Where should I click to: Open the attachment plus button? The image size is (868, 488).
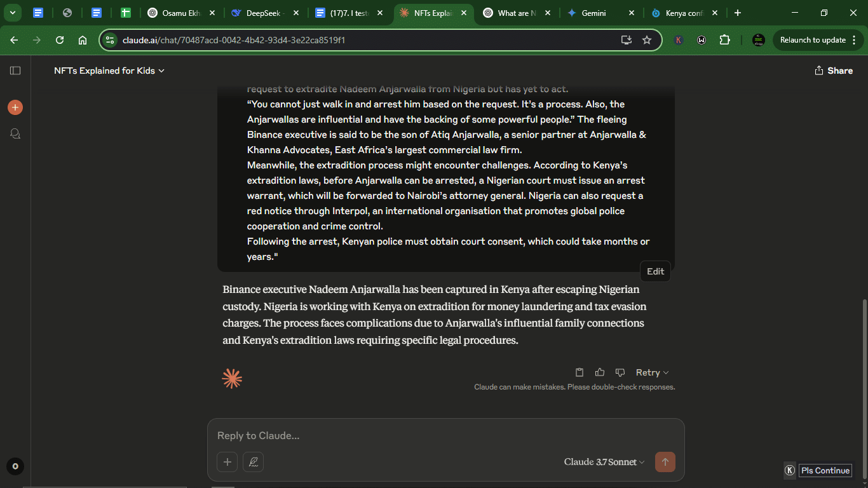(x=227, y=462)
